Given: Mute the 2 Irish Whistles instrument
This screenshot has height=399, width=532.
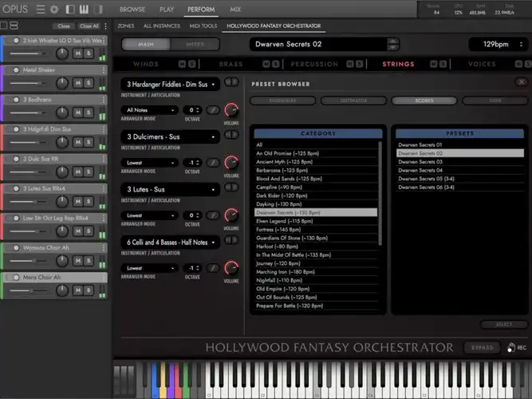Looking at the screenshot, I should point(78,53).
